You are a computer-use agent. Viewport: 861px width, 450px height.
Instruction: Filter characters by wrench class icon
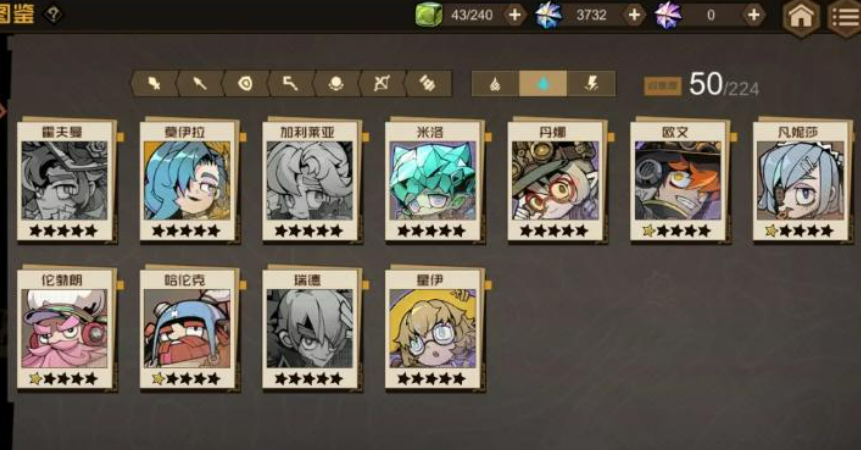pos(427,83)
